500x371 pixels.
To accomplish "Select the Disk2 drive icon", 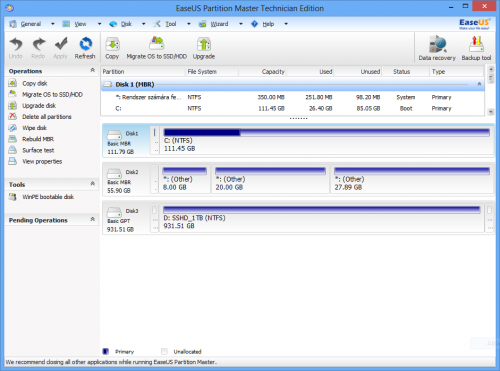I will coord(114,174).
